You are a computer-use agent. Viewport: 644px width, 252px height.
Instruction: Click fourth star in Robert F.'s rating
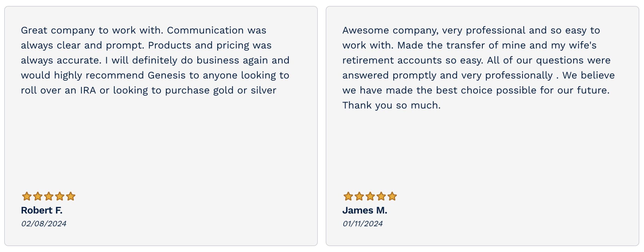(x=60, y=196)
